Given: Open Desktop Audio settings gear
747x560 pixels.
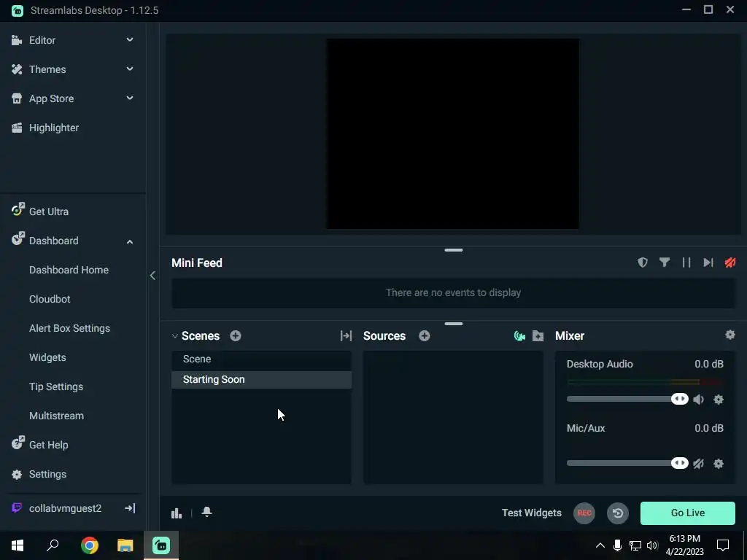Looking at the screenshot, I should click(719, 400).
